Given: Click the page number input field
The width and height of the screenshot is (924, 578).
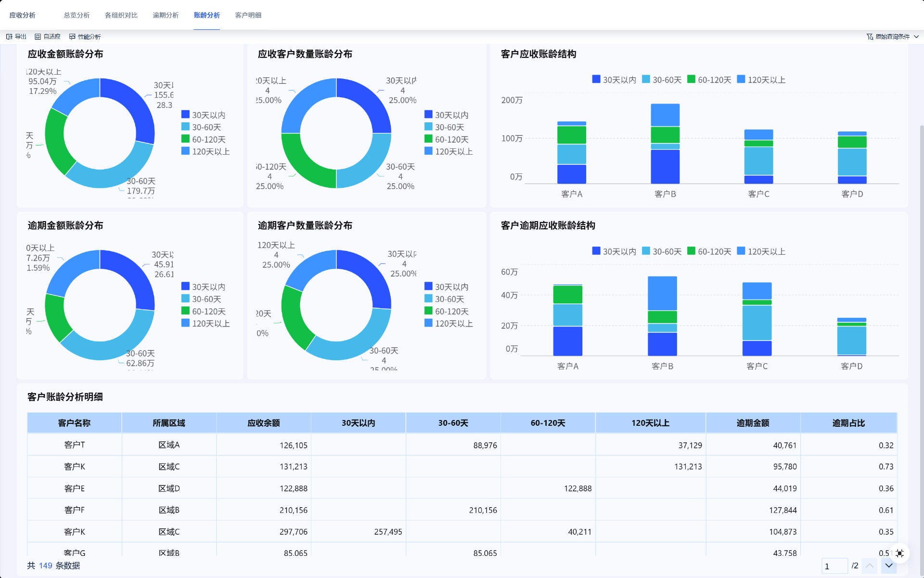Looking at the screenshot, I should pos(834,566).
